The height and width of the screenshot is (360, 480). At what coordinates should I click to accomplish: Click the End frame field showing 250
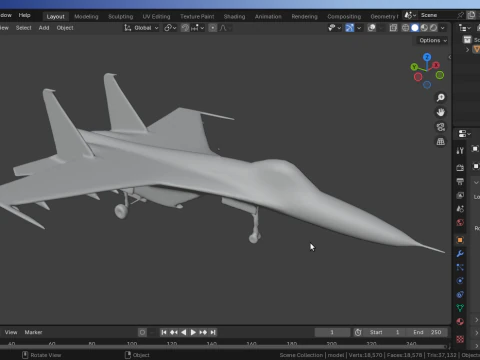click(x=427, y=332)
